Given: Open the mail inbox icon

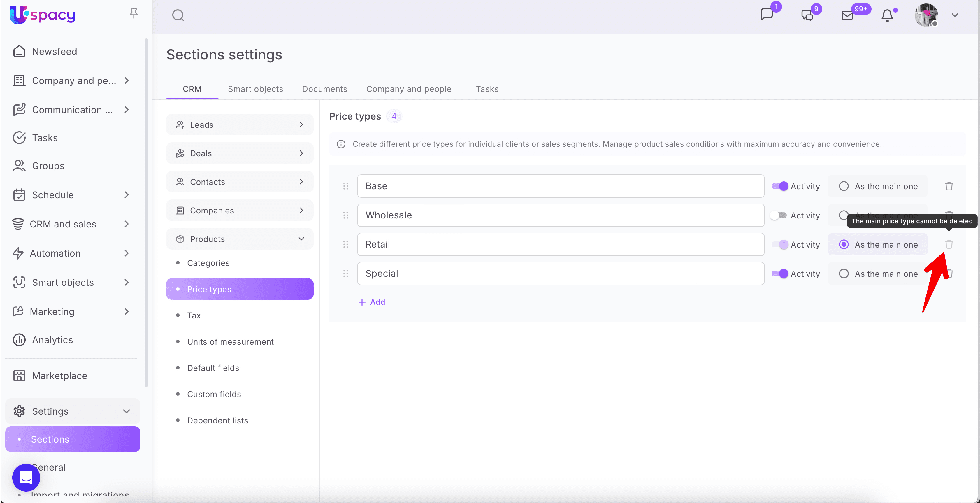Looking at the screenshot, I should pyautogui.click(x=847, y=15).
